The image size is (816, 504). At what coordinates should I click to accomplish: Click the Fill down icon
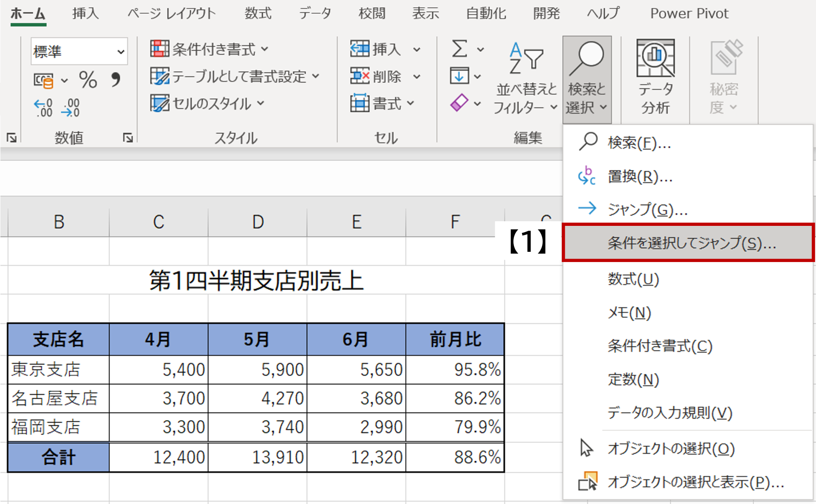tap(459, 76)
